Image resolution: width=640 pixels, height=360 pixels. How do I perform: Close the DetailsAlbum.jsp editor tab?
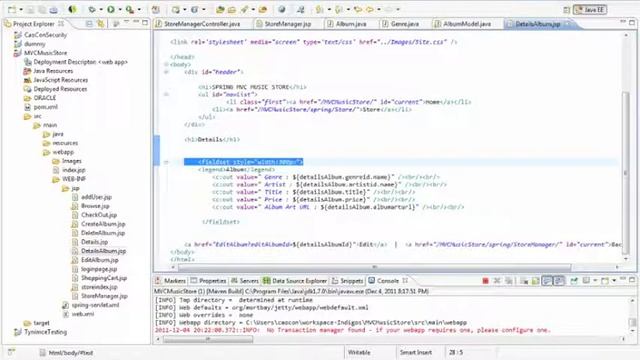(x=568, y=24)
